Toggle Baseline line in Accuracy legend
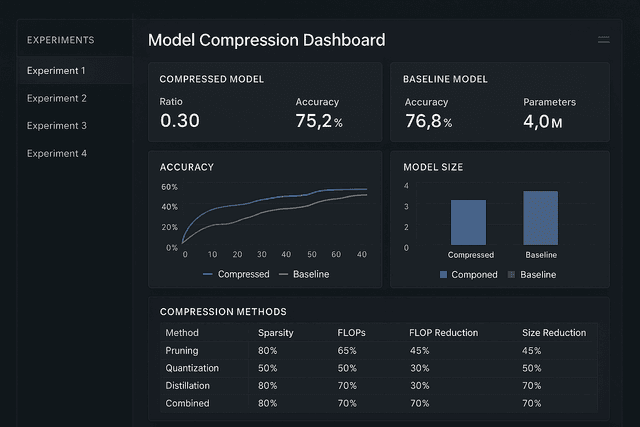Viewport: 640px width, 427px height. (x=304, y=274)
